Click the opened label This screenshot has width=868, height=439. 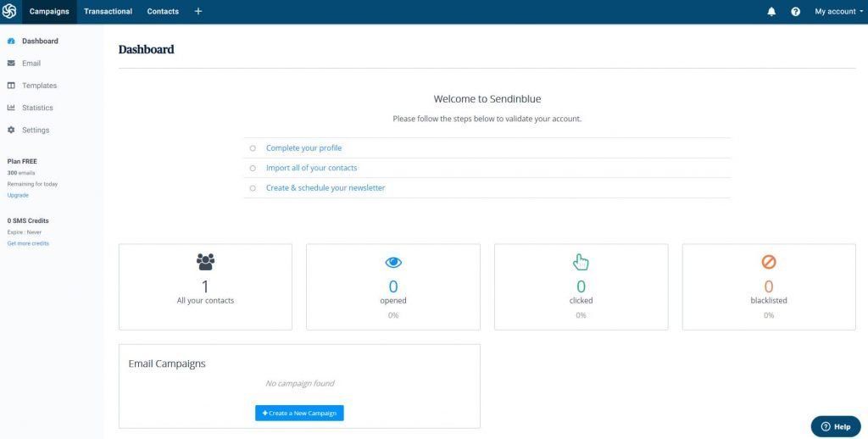393,301
